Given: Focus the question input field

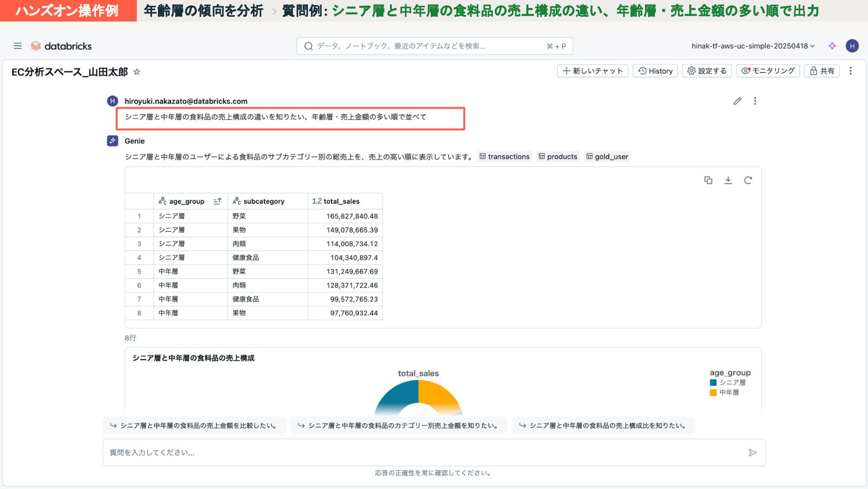Looking at the screenshot, I should coord(434,452).
